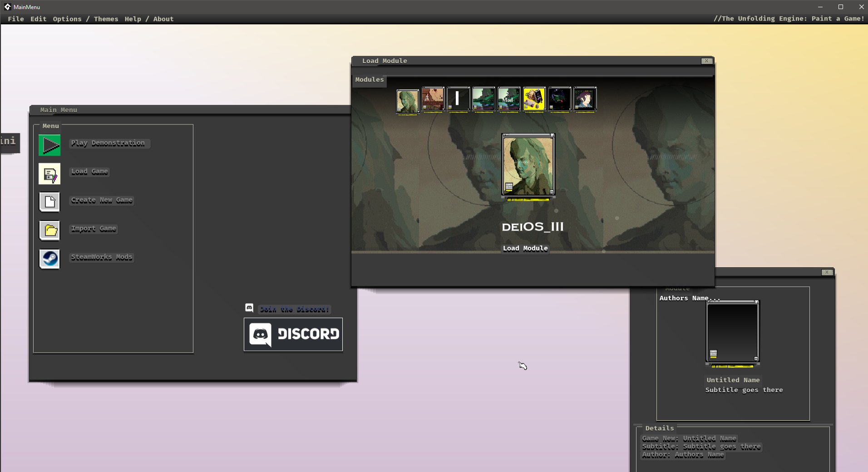Click the Import Game folder icon
The image size is (868, 472).
[49, 231]
